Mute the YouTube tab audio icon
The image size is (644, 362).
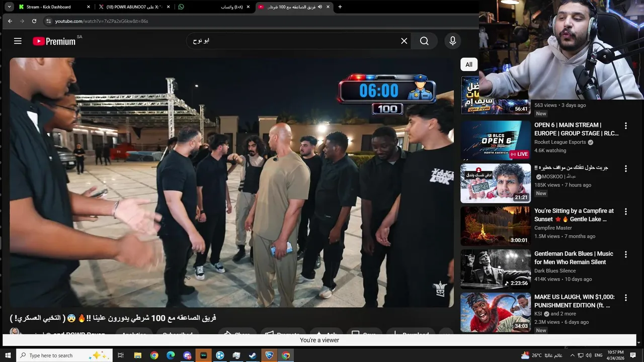click(x=320, y=7)
